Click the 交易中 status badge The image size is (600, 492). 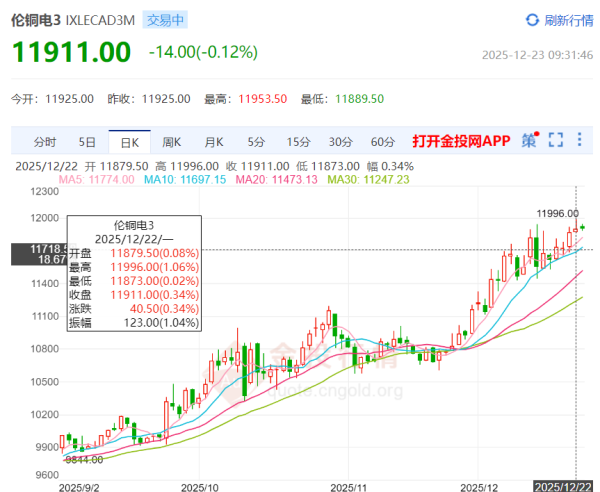[165, 20]
